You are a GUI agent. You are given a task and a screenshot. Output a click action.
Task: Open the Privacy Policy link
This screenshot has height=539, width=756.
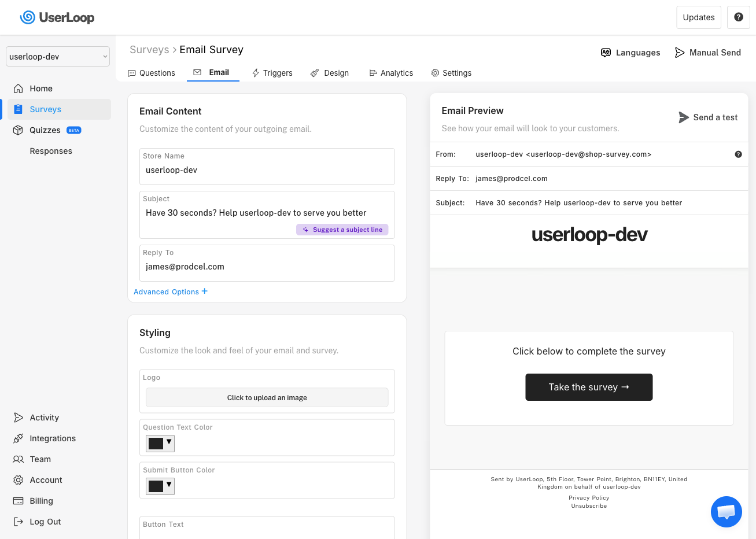(x=589, y=497)
